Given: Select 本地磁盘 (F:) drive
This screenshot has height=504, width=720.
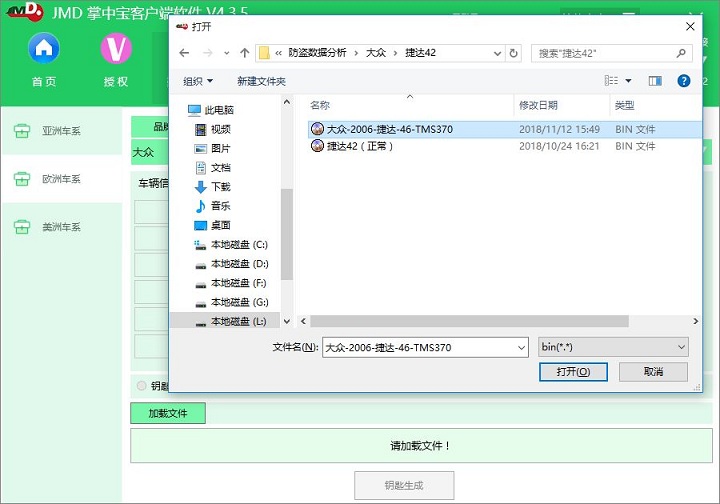Looking at the screenshot, I should 231,283.
